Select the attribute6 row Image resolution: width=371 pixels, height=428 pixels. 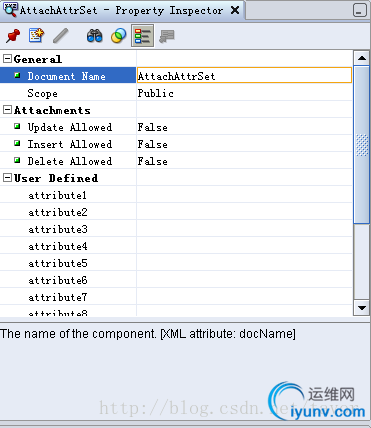pos(176,280)
